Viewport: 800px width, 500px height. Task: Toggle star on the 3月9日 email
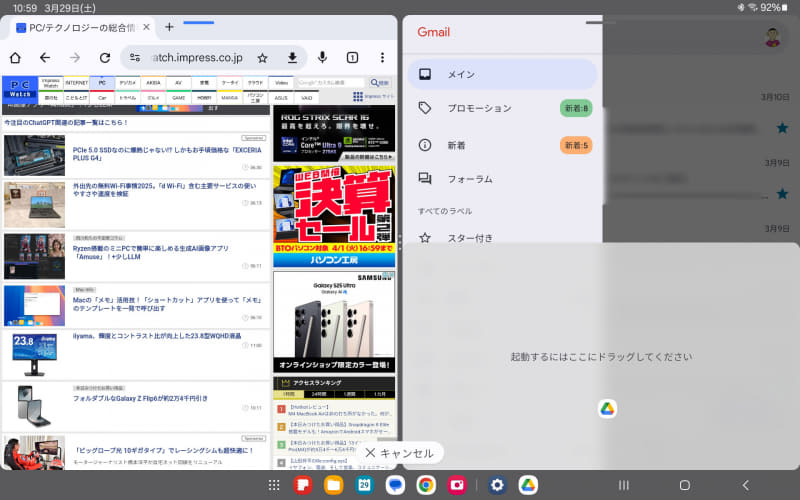click(x=782, y=194)
